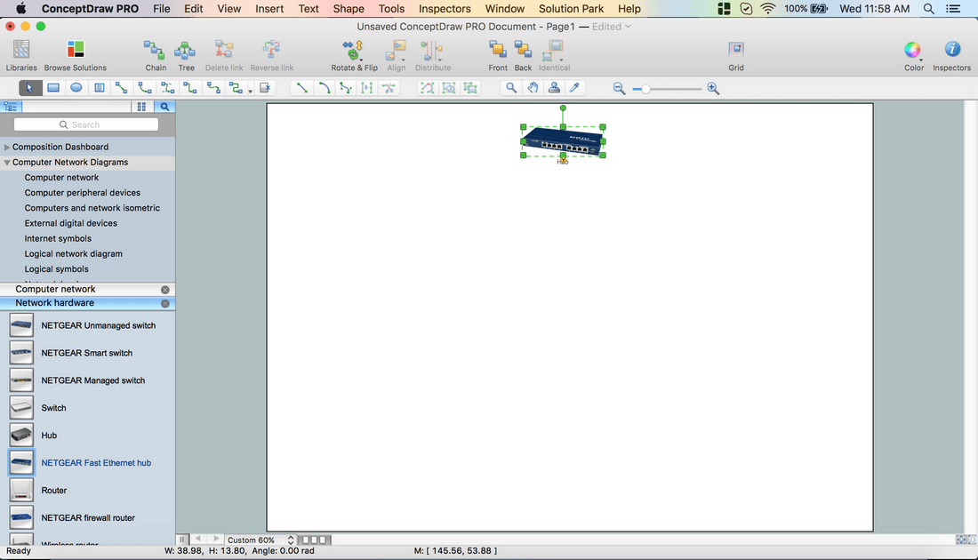Bring selected object to Front
This screenshot has height=560, width=978.
coord(498,55)
